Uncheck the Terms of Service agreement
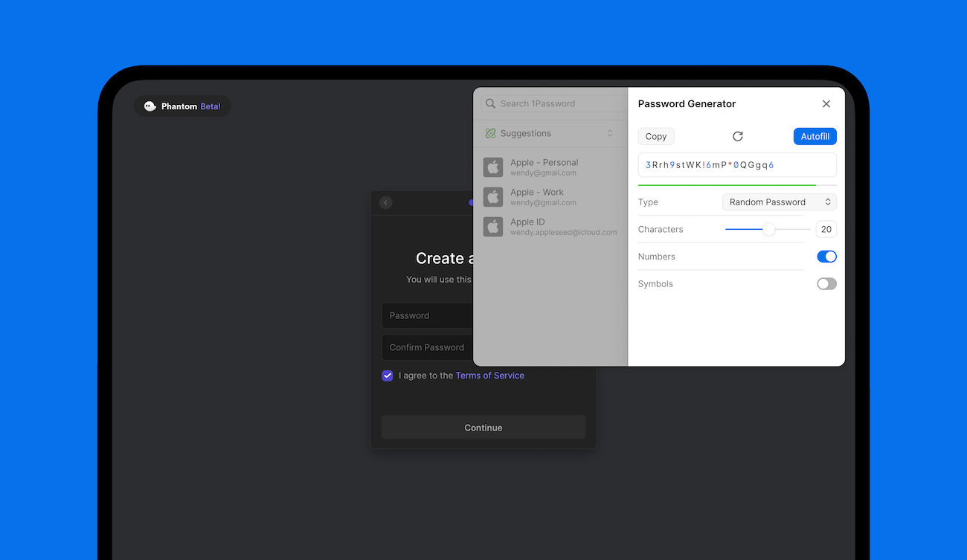The image size is (967, 560). [387, 376]
